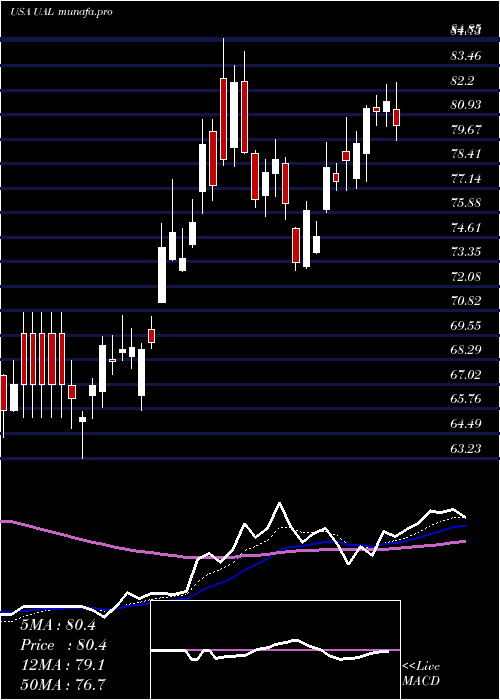Click the USA UAL munafa.pro chart title
Image resolution: width=500 pixels, height=700 pixels.
pyautogui.click(x=60, y=12)
